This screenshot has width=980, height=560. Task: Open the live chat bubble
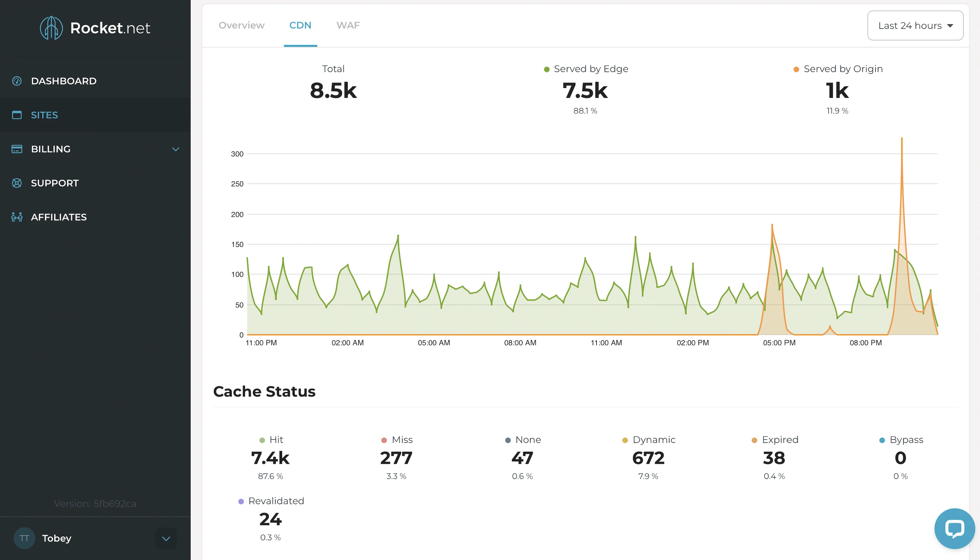click(x=954, y=529)
